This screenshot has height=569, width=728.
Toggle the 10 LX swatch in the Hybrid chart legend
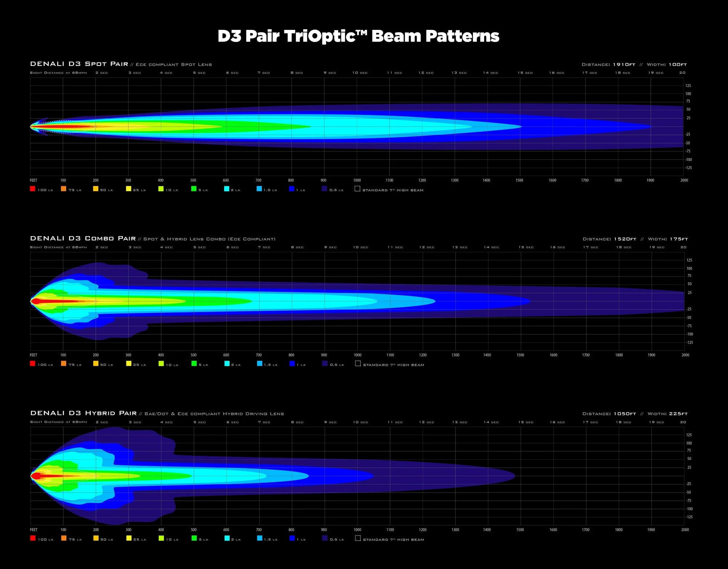161,539
